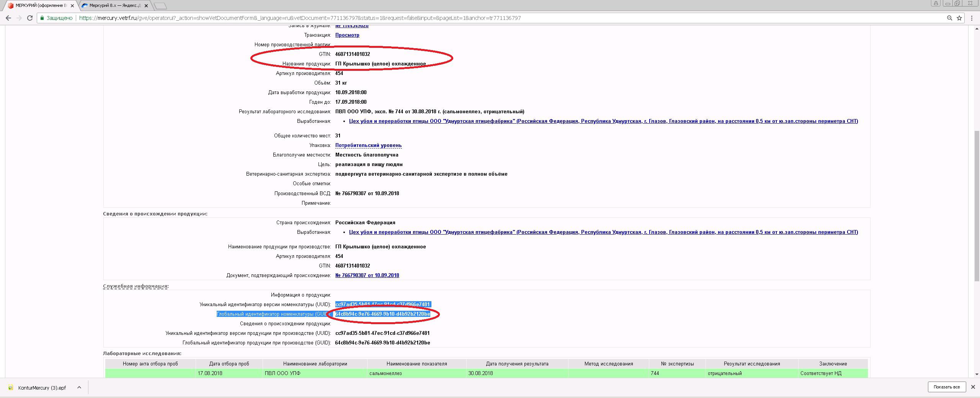Image resolution: width=980 pixels, height=398 pixels.
Task: Click Результат исследования column header
Action: point(751,364)
